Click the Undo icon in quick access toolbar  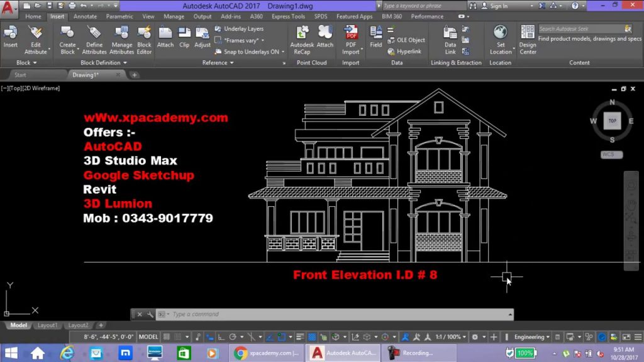click(x=84, y=6)
